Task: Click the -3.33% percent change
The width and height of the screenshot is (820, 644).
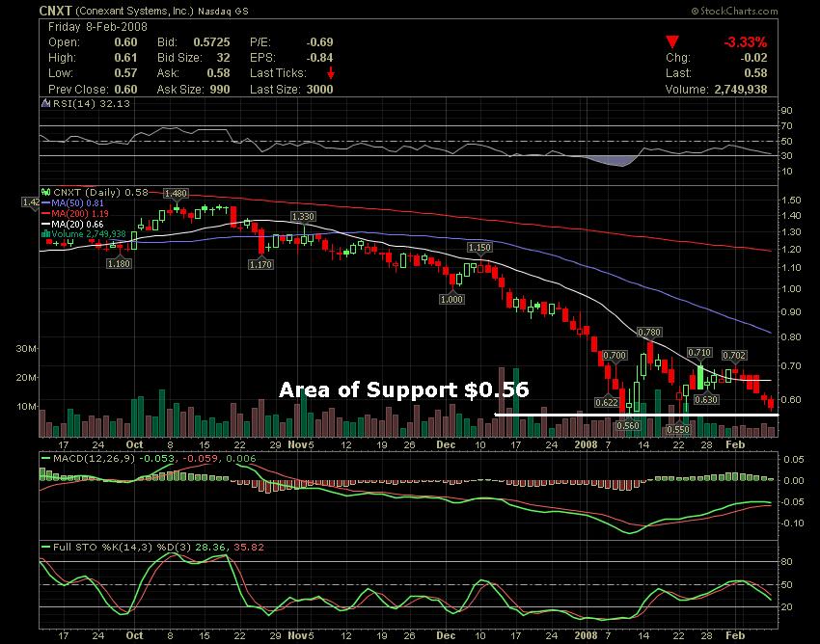Action: [x=745, y=42]
